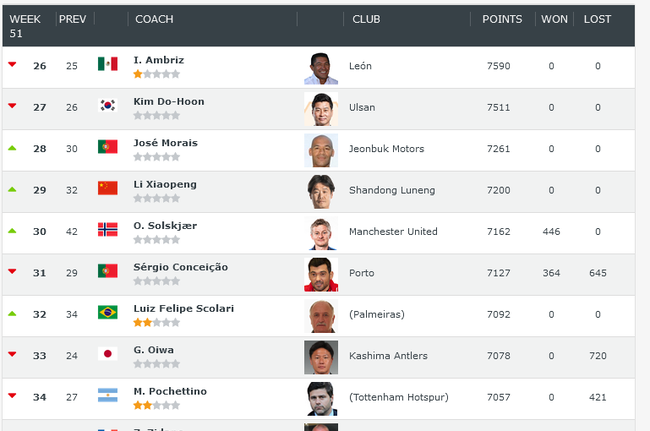Click the green up arrow in José Morais row
This screenshot has width=650, height=431.
pyautogui.click(x=12, y=148)
